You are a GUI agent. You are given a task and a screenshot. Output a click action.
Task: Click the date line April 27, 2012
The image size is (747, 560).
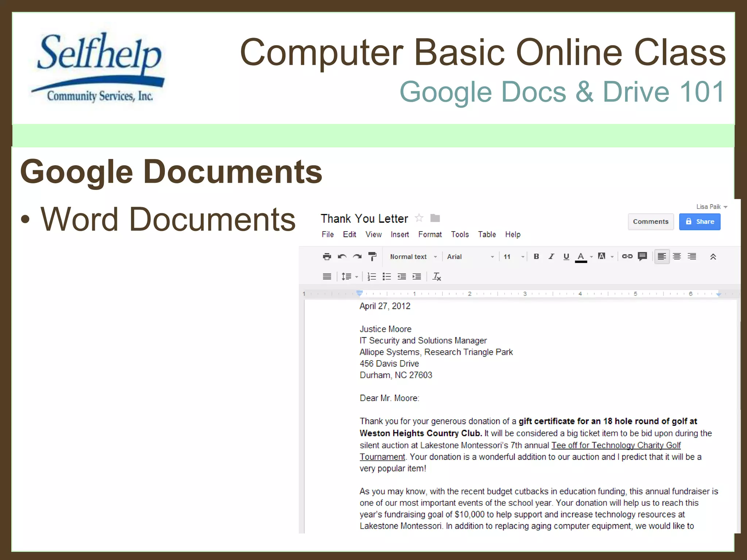tap(385, 306)
